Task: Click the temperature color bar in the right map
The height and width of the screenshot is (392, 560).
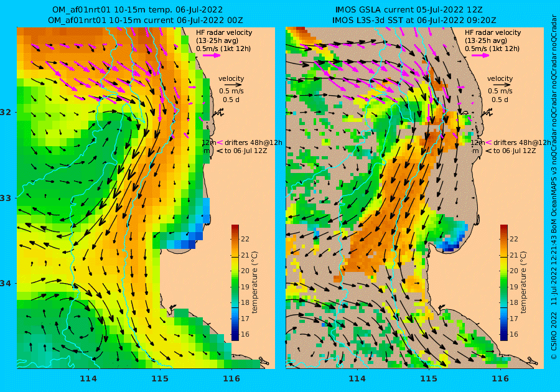Action: click(503, 282)
